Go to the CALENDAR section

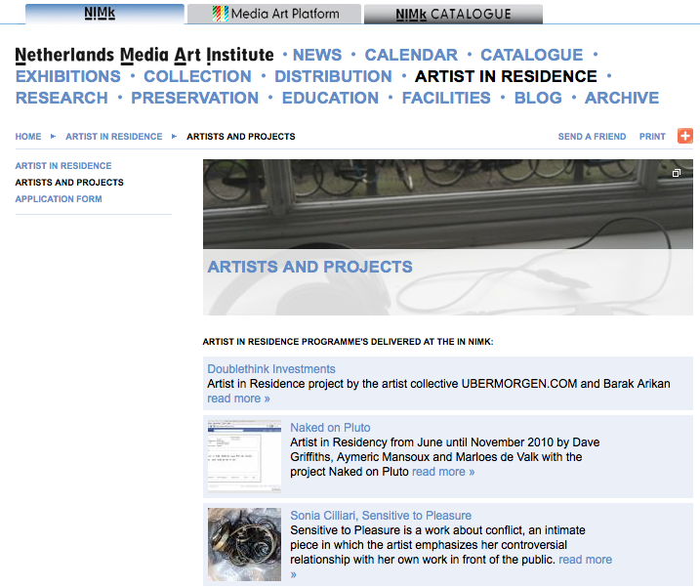[411, 55]
